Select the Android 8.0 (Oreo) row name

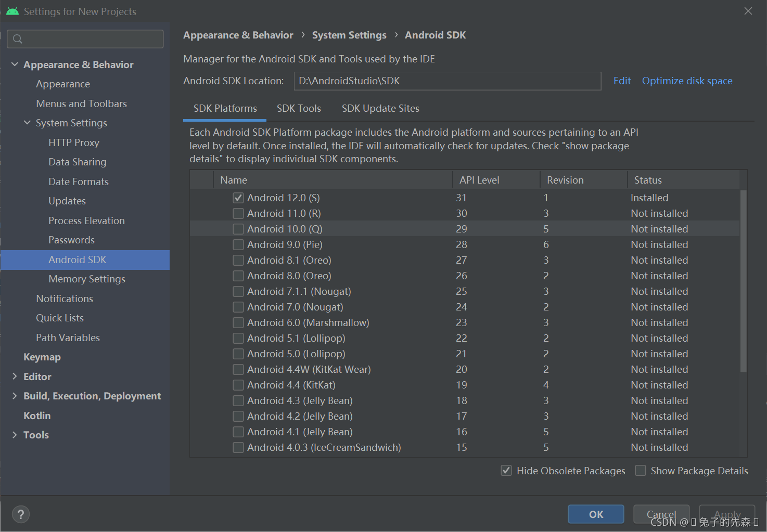pos(289,276)
